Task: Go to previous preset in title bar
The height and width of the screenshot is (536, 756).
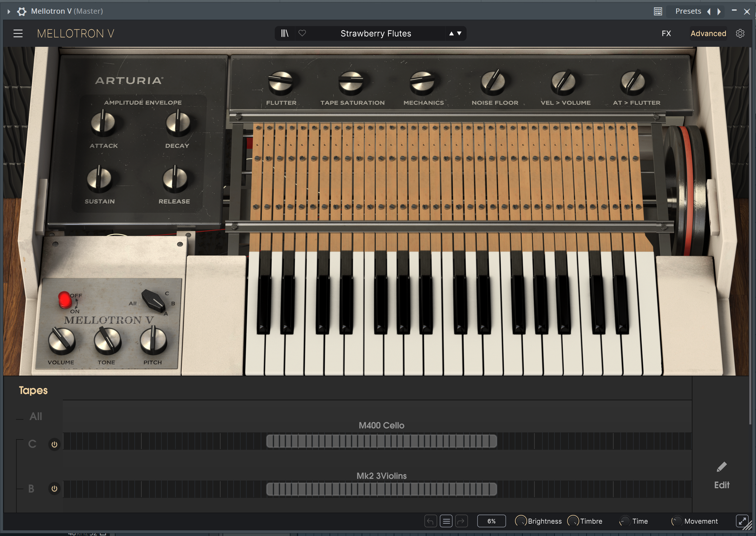Action: coord(709,12)
